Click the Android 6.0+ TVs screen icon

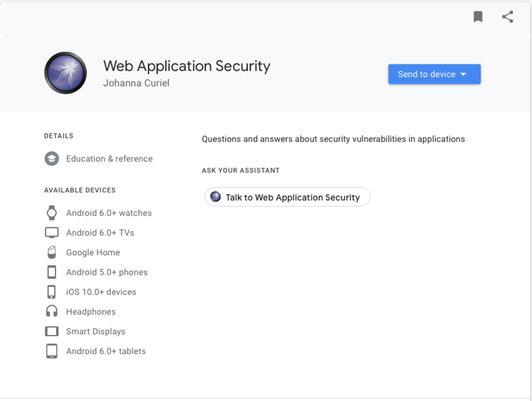click(x=51, y=233)
